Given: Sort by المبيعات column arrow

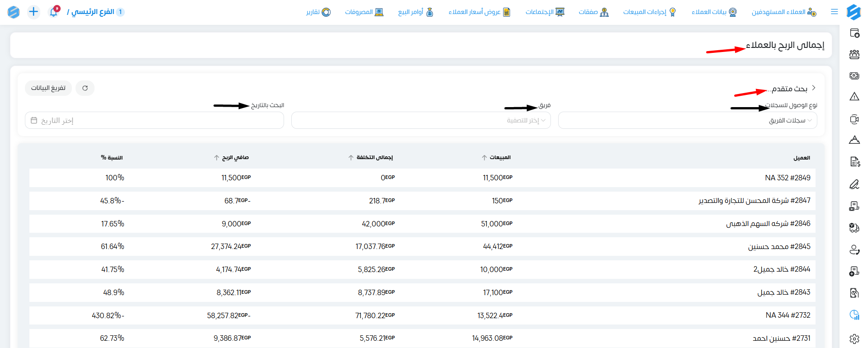Looking at the screenshot, I should [x=484, y=158].
